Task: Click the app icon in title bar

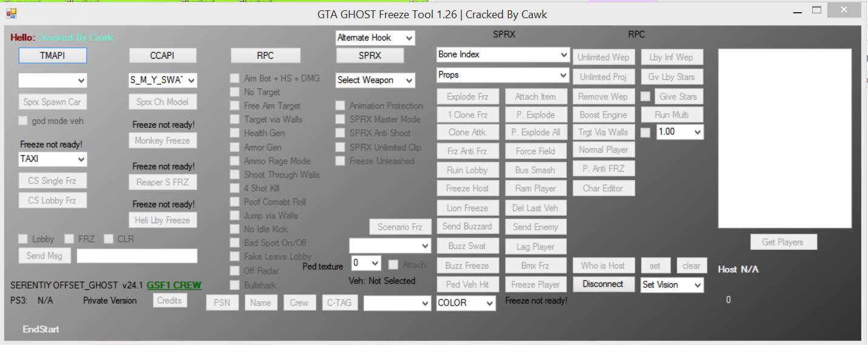Action: tap(11, 13)
